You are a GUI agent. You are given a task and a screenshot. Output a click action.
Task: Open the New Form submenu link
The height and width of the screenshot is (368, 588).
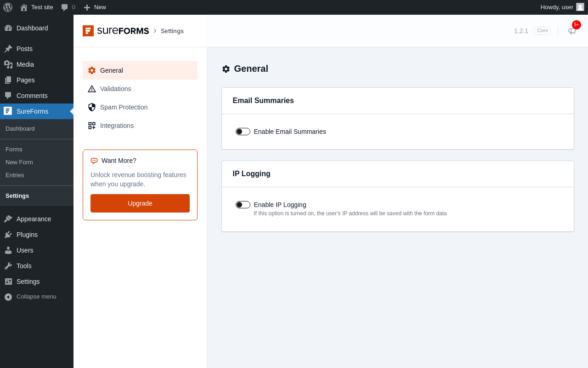point(19,162)
